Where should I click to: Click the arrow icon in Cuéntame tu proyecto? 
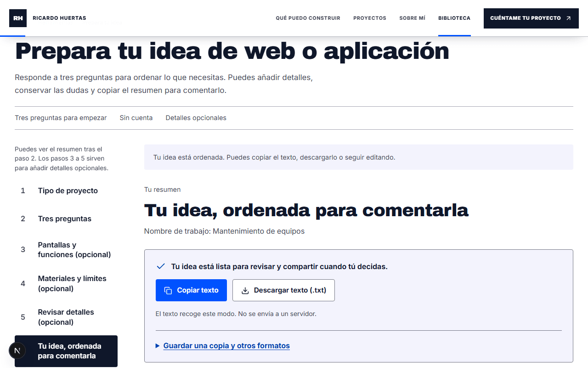(568, 18)
